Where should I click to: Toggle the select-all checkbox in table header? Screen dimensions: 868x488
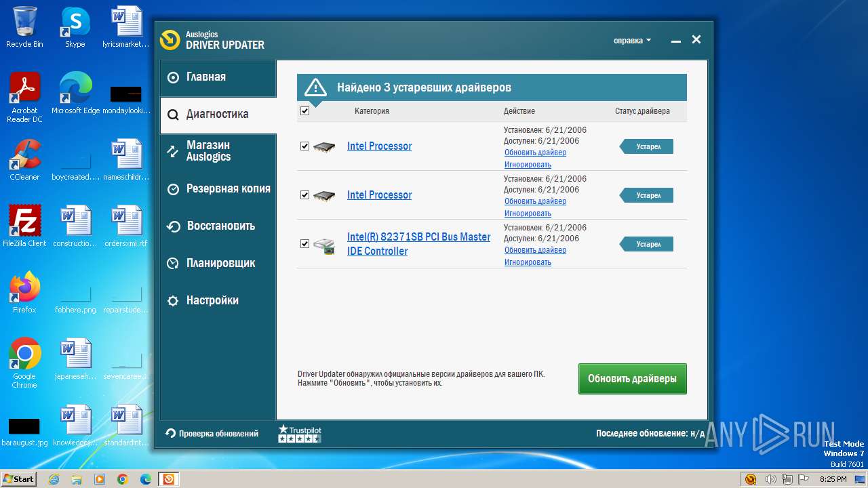[x=304, y=111]
